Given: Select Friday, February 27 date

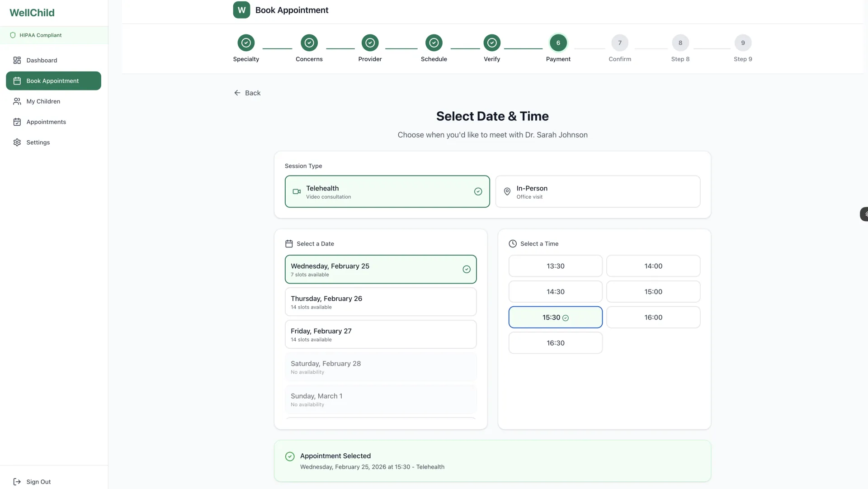Looking at the screenshot, I should pyautogui.click(x=380, y=335).
